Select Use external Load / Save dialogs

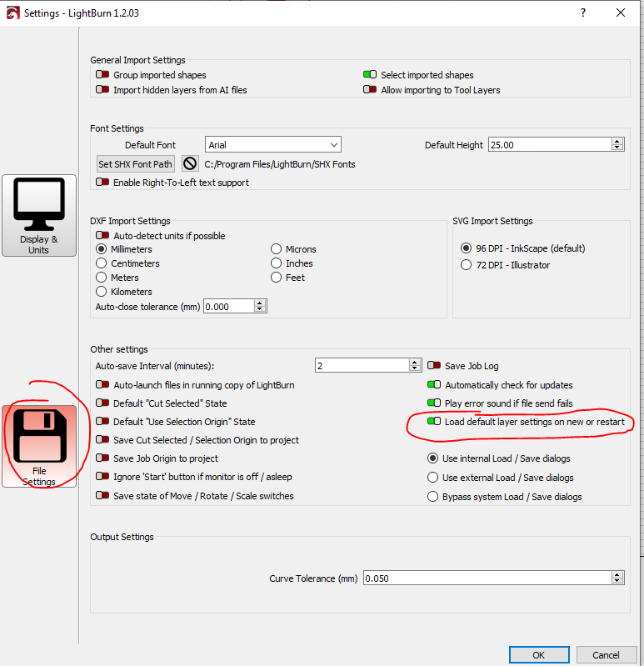[432, 478]
